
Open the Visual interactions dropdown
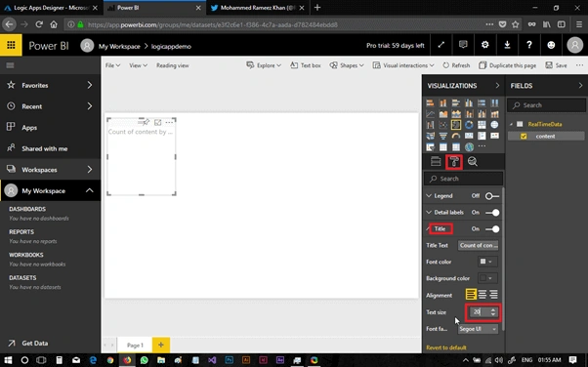coord(403,65)
